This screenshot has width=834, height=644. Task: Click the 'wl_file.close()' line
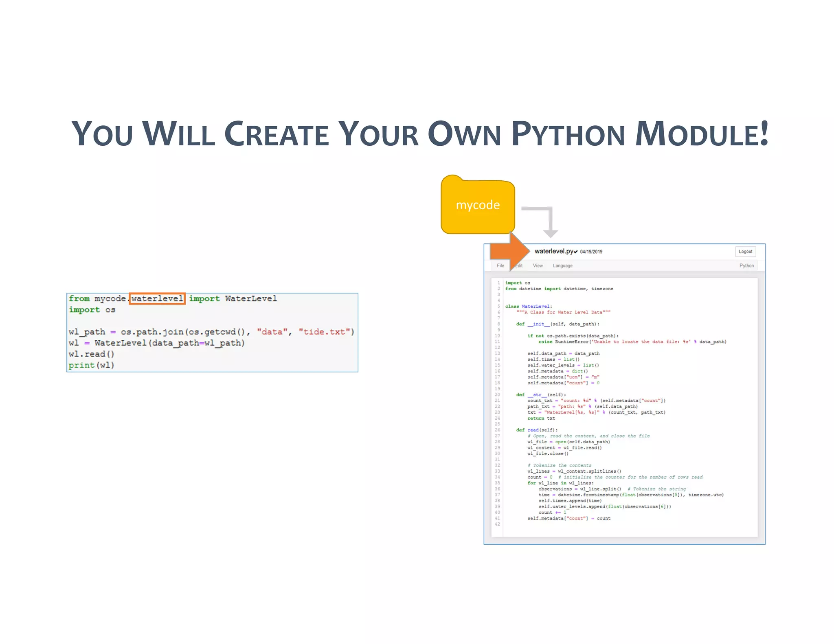click(548, 453)
